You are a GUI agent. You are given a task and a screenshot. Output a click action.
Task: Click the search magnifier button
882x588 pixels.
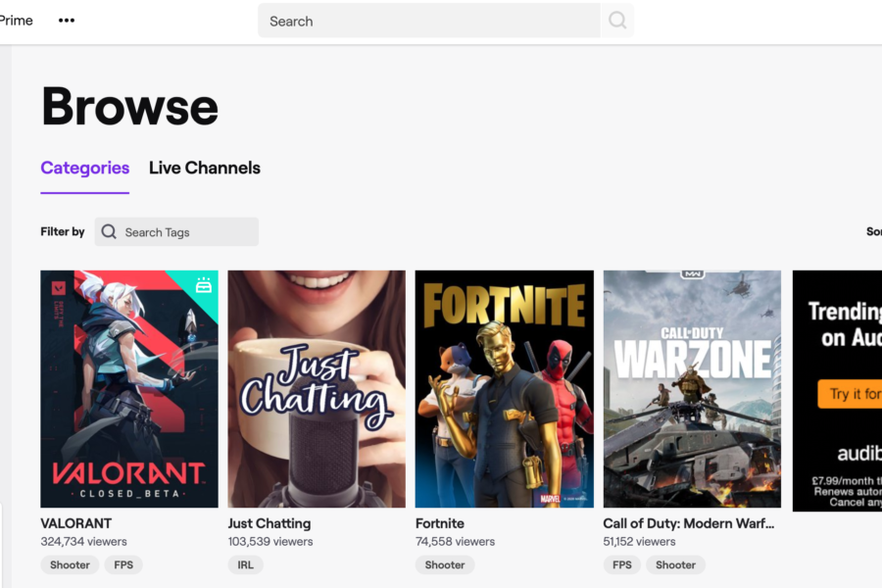[x=617, y=21]
